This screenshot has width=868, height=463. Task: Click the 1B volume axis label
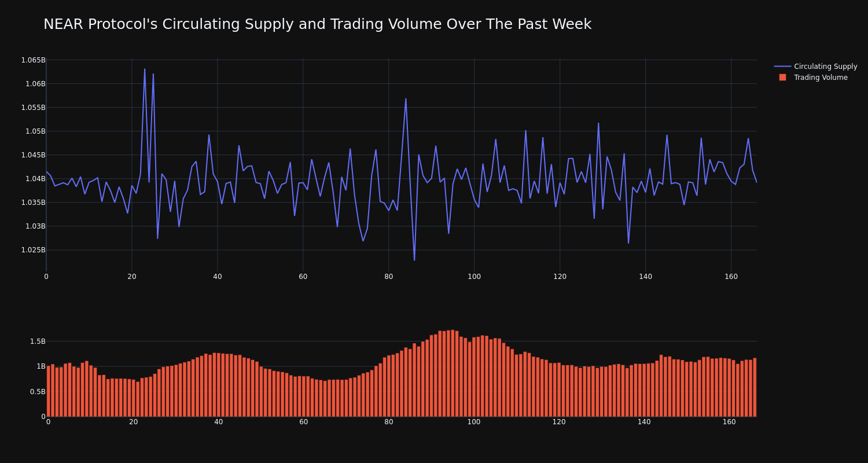41,366
